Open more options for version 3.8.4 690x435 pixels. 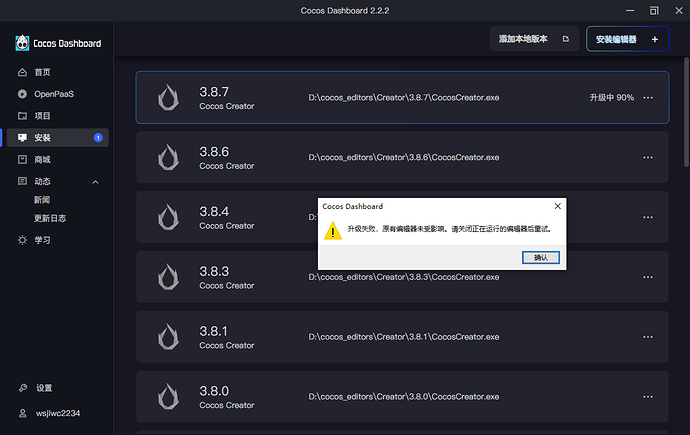click(x=648, y=217)
